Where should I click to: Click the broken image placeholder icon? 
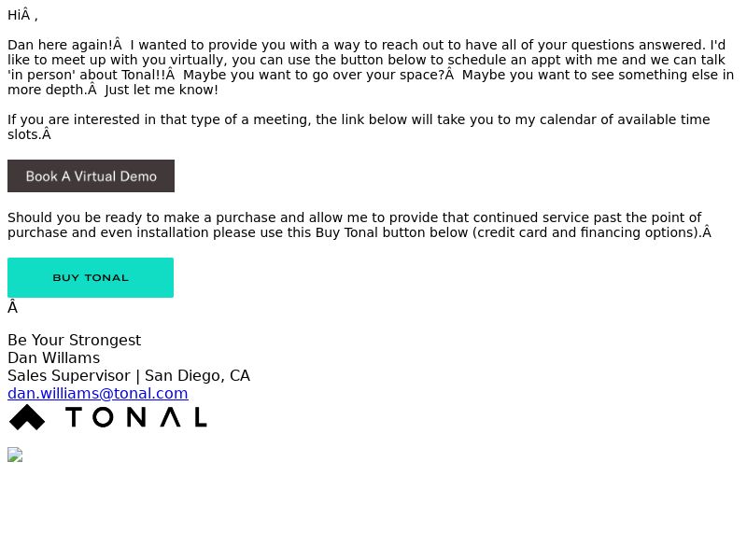[x=15, y=455]
